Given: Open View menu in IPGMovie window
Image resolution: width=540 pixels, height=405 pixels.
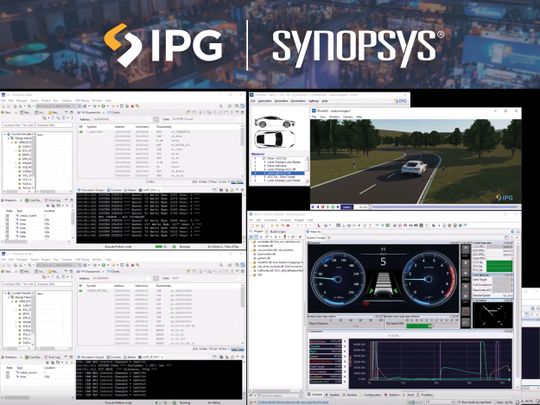Looking at the screenshot, I should pyautogui.click(x=323, y=117).
